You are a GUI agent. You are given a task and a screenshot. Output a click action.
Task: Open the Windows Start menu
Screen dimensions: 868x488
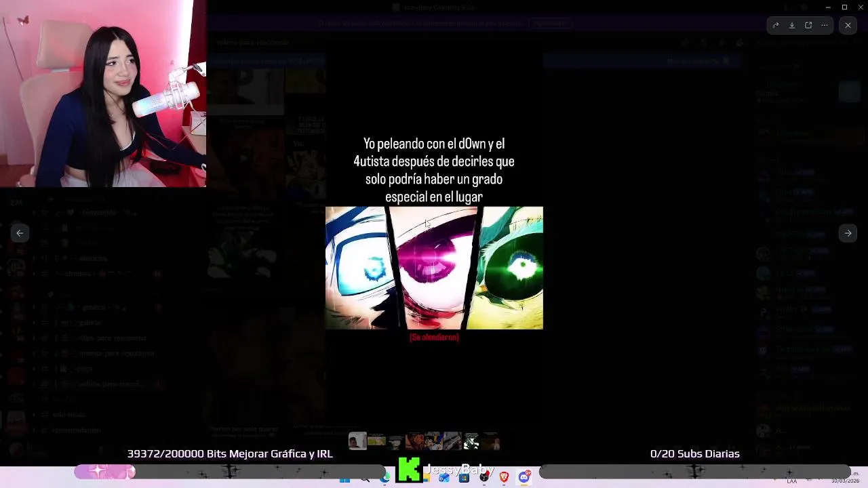(344, 480)
